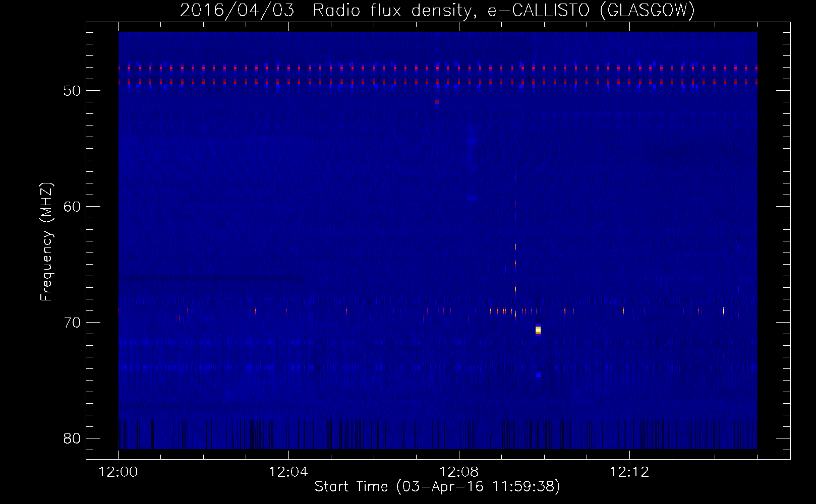
Task: Click the 12:08 time tick label
Action: (x=459, y=472)
